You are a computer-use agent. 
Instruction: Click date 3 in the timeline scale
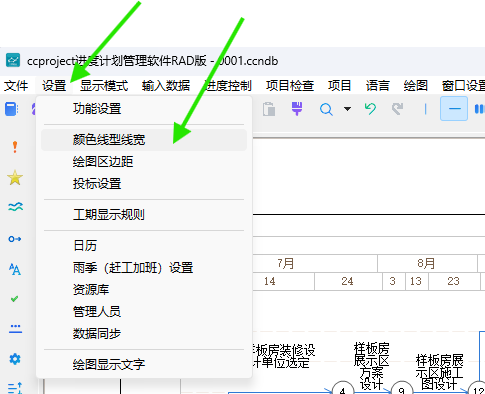tap(392, 281)
